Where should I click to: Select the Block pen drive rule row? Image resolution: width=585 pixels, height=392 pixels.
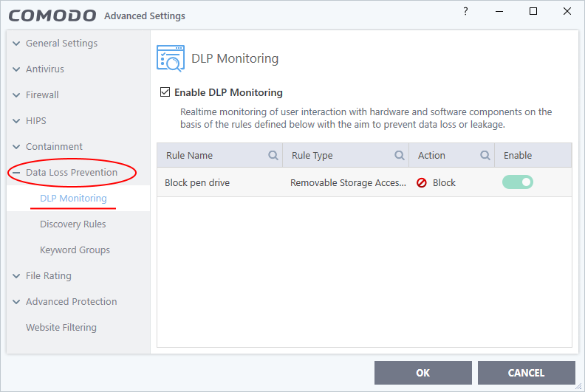[x=364, y=182]
